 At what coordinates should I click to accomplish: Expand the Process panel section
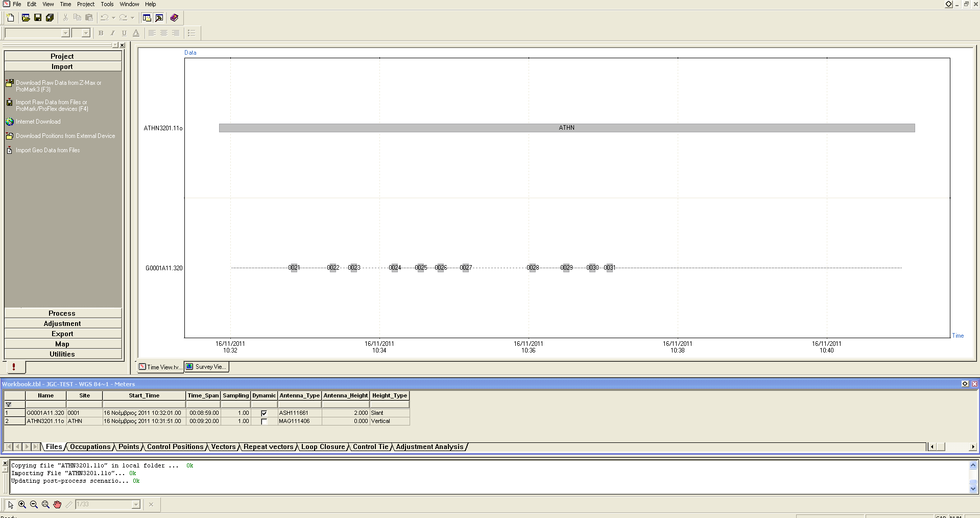(x=63, y=313)
